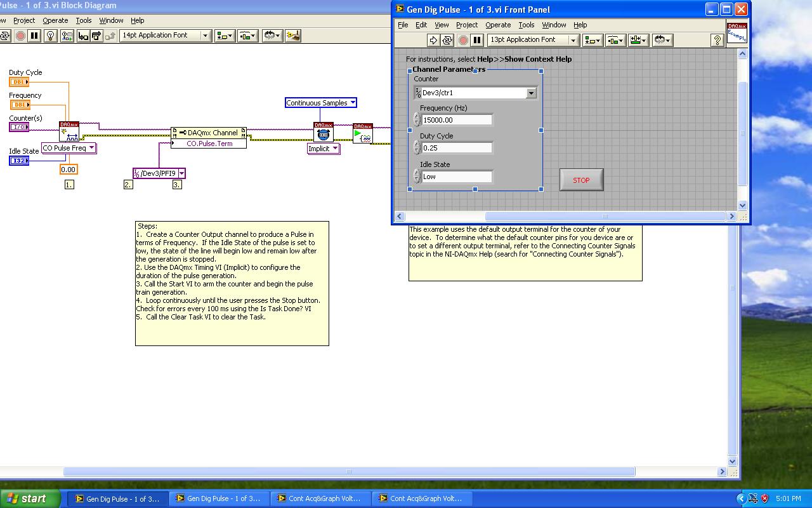Open Window menu in Block Diagram window

(x=111, y=20)
